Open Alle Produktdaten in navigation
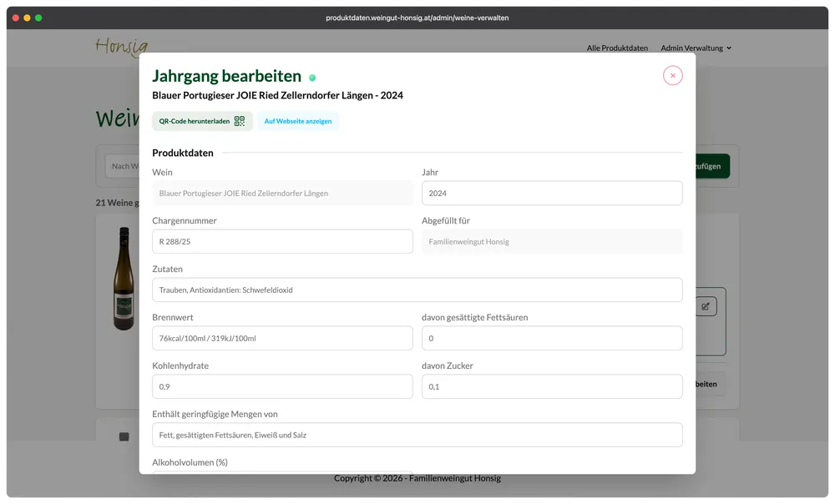 tap(617, 48)
